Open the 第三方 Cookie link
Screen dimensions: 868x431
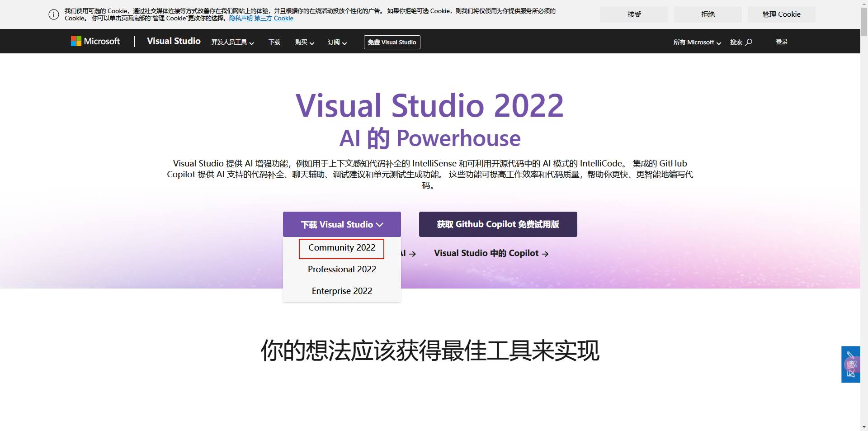point(274,19)
